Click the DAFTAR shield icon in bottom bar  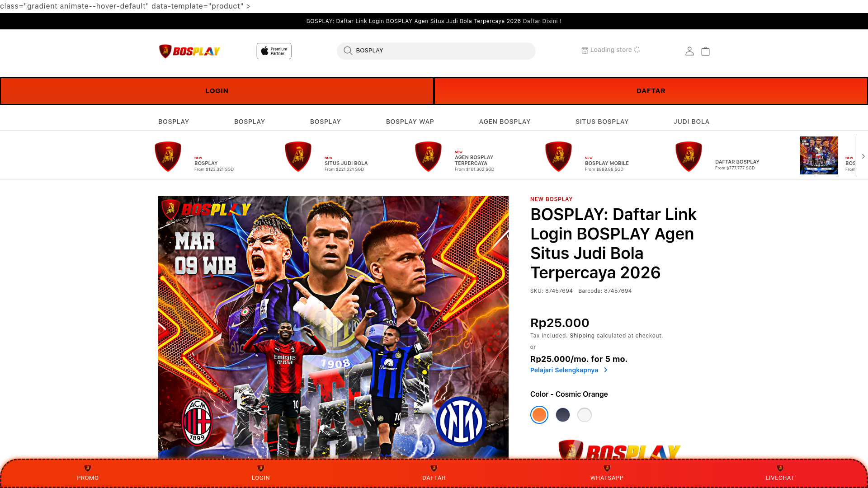click(434, 468)
